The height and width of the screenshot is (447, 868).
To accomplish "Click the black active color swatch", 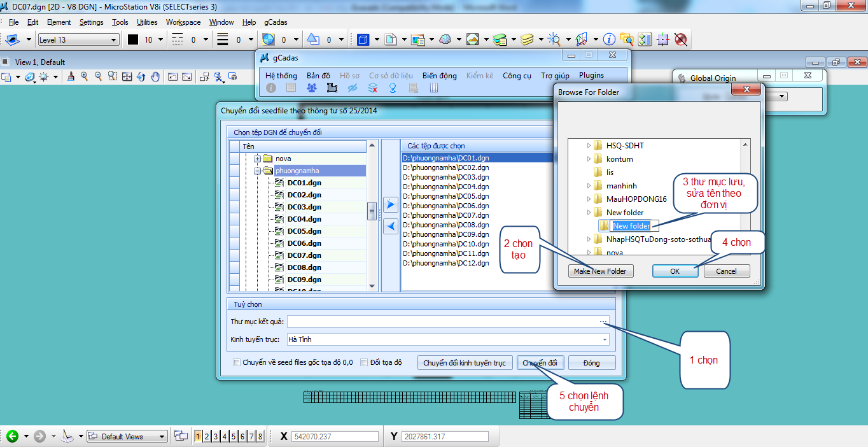I will [x=133, y=39].
